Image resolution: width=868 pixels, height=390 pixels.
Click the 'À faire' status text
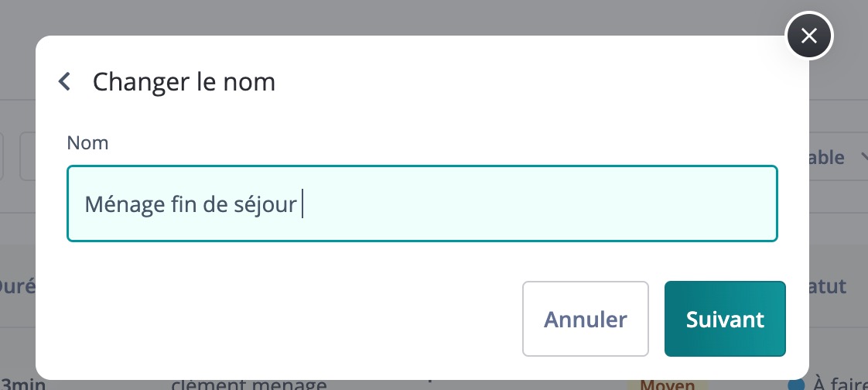[840, 385]
